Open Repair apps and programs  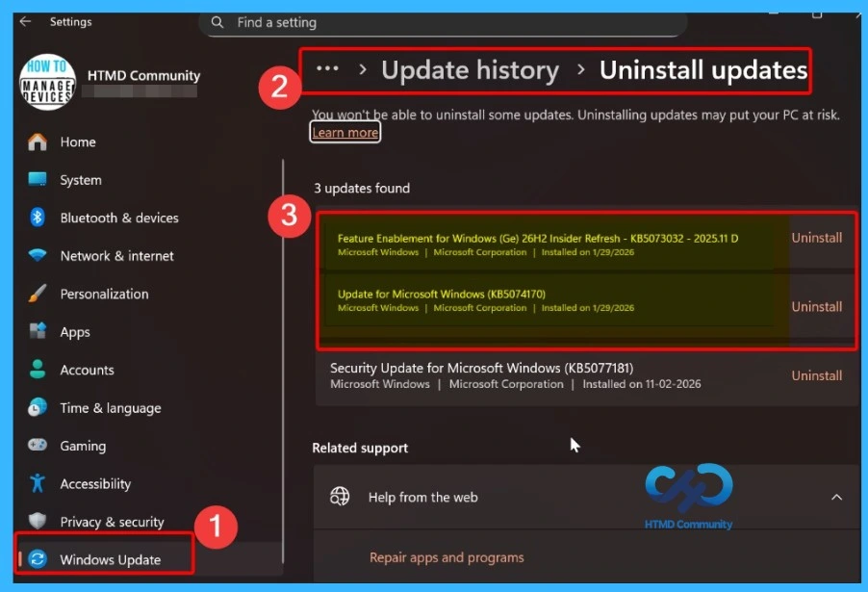(446, 556)
